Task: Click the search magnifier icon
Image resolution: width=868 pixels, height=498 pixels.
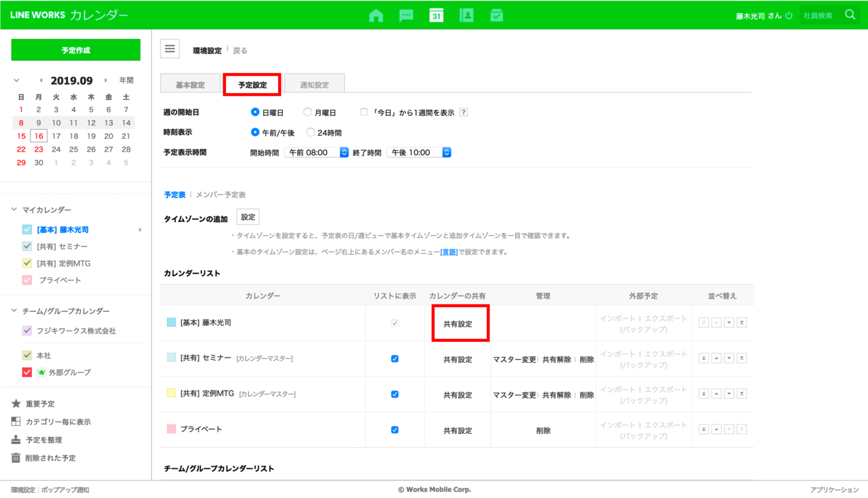Action: click(x=850, y=15)
